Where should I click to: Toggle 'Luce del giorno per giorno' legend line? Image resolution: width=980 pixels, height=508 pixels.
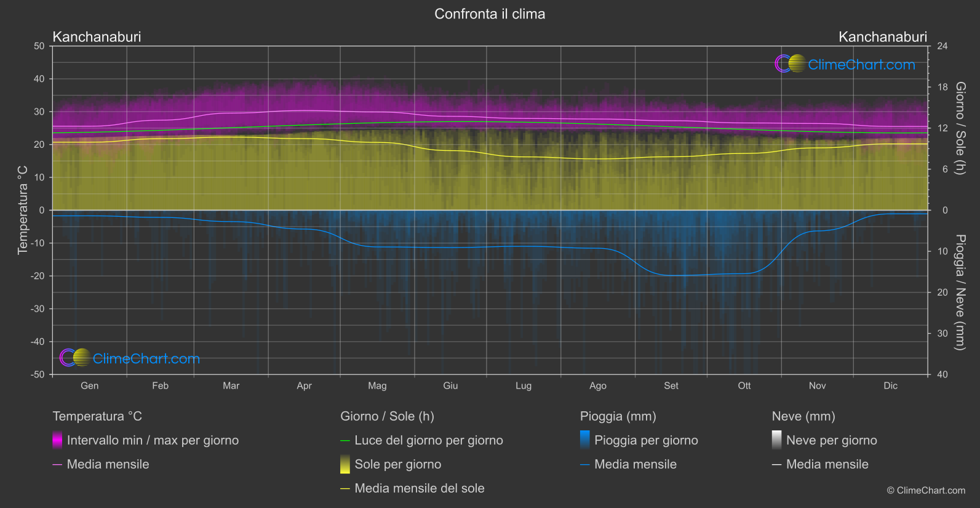tap(345, 440)
